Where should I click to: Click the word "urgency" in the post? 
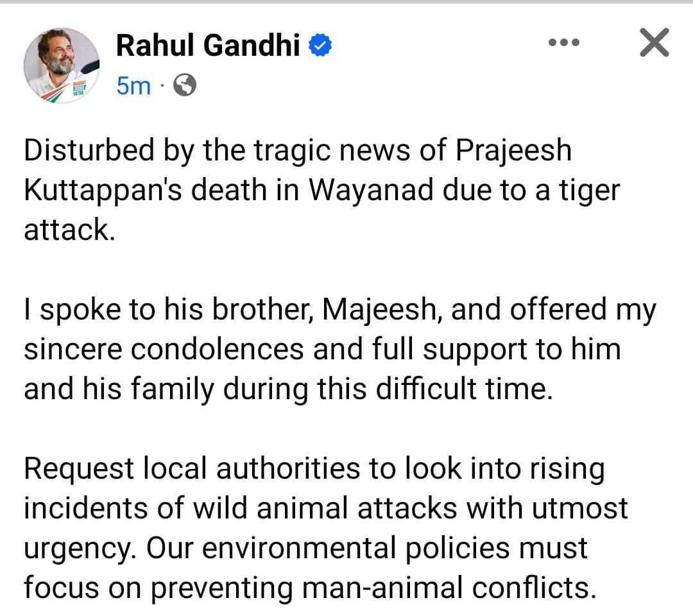pos(69,549)
